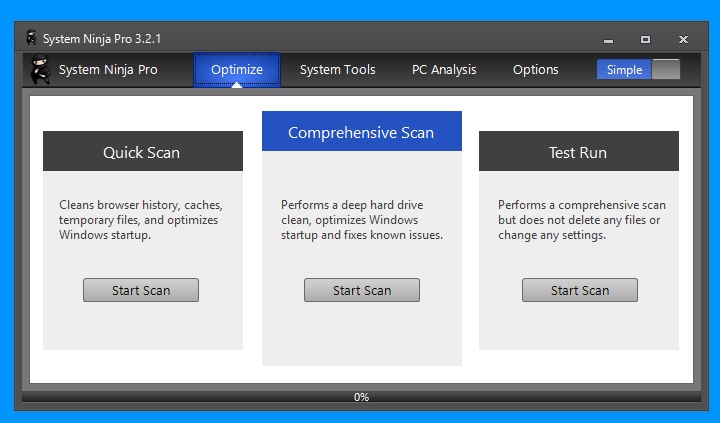
Task: Start Scan under Test Run
Action: coord(579,290)
